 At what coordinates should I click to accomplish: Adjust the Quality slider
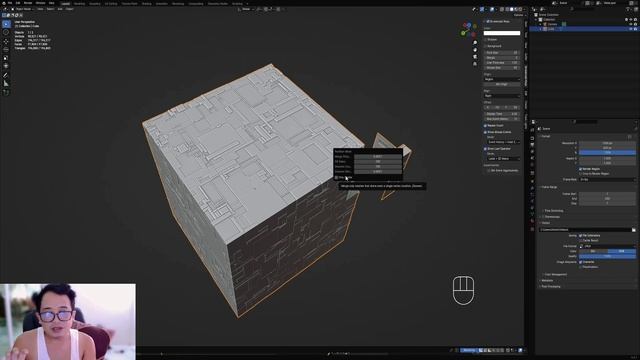point(607,256)
